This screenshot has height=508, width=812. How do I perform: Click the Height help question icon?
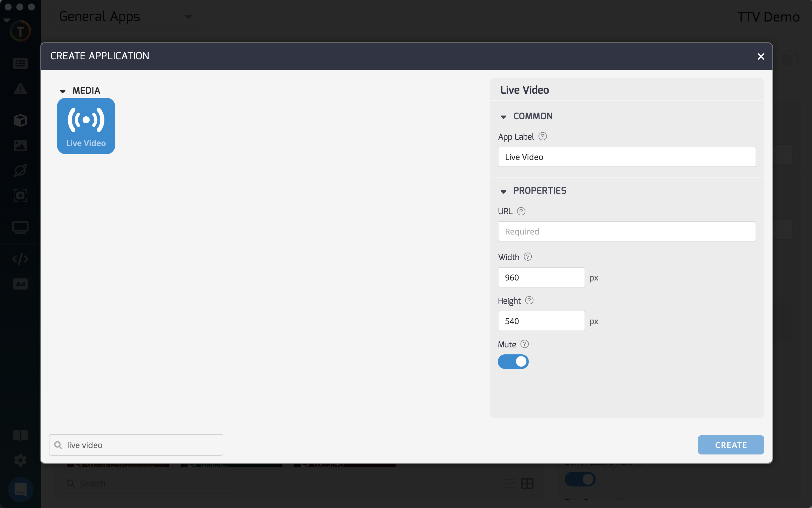pyautogui.click(x=529, y=300)
